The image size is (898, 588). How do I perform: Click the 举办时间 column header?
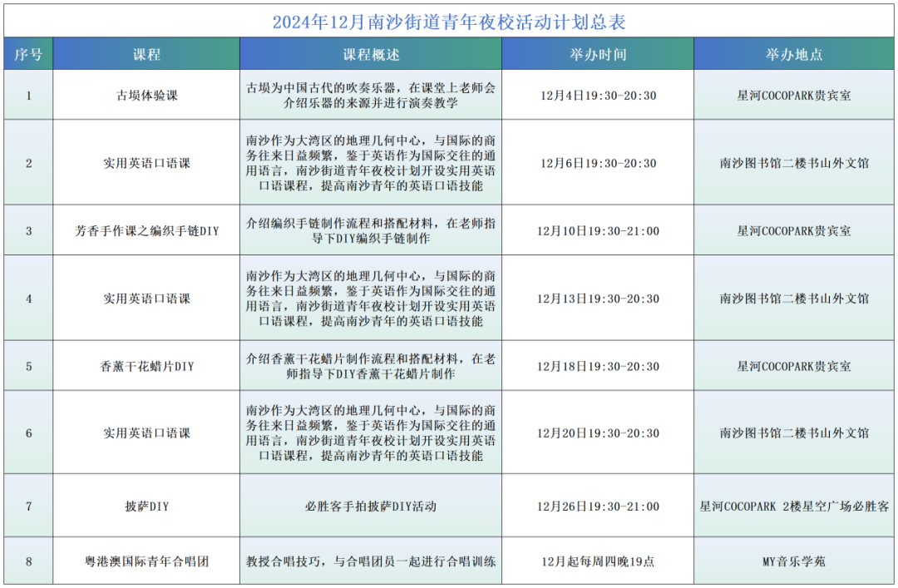pyautogui.click(x=598, y=55)
